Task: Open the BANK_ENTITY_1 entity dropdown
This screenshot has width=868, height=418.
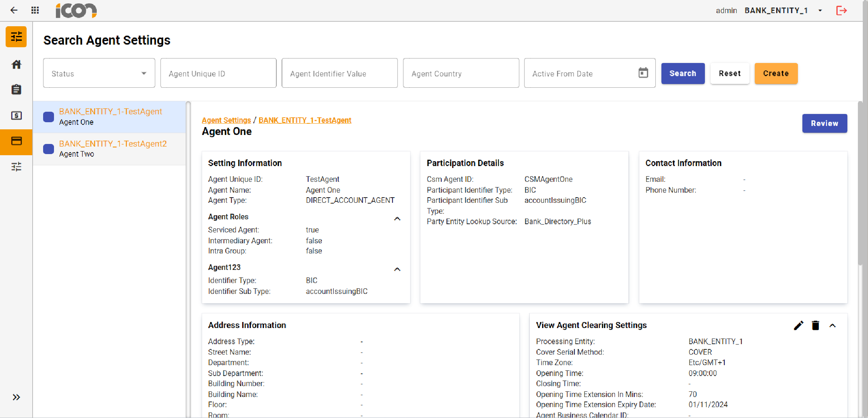Action: (820, 10)
